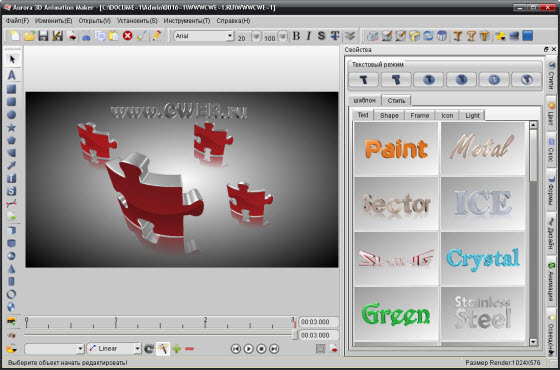Screen dimensions: 560x370
Task: Open the Инструменты(T) menu
Action: [187, 21]
